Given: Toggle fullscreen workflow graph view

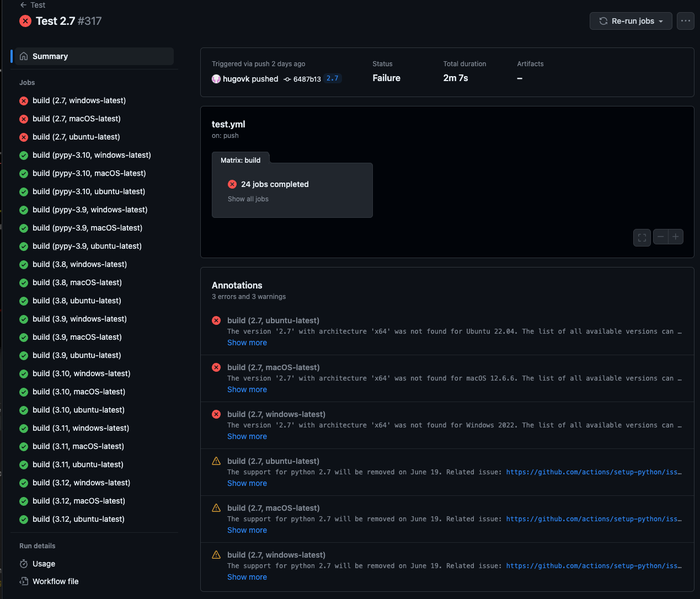Looking at the screenshot, I should coord(642,238).
